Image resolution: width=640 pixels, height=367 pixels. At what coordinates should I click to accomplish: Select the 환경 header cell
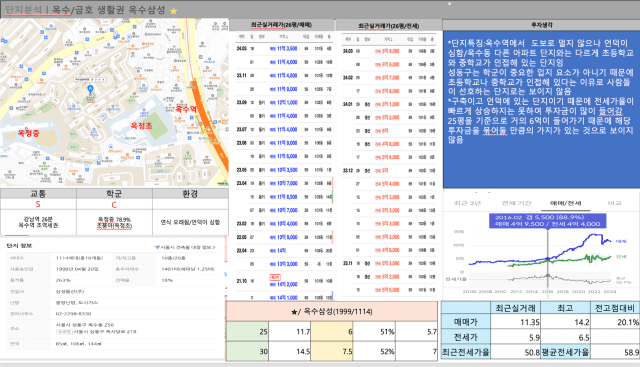click(190, 194)
